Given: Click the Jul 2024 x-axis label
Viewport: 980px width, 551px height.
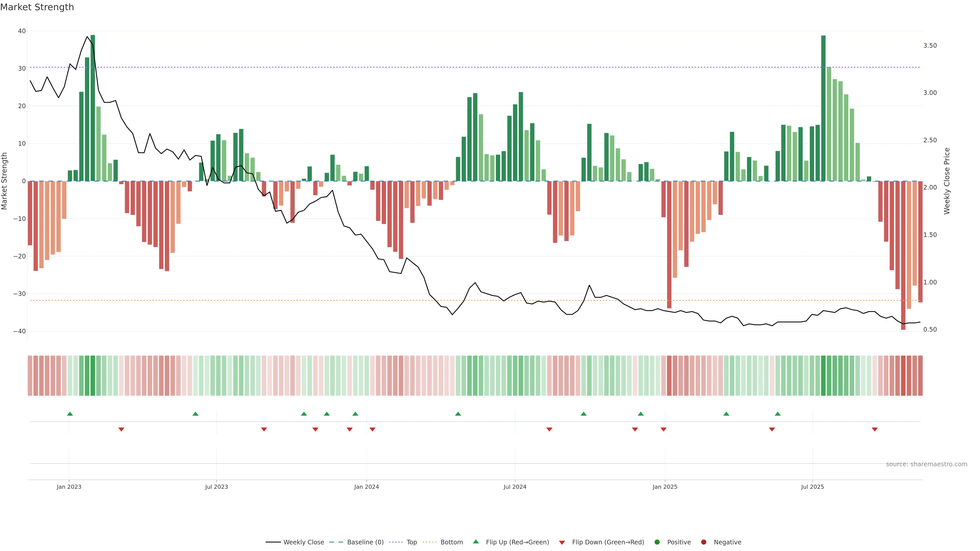Looking at the screenshot, I should click(515, 487).
